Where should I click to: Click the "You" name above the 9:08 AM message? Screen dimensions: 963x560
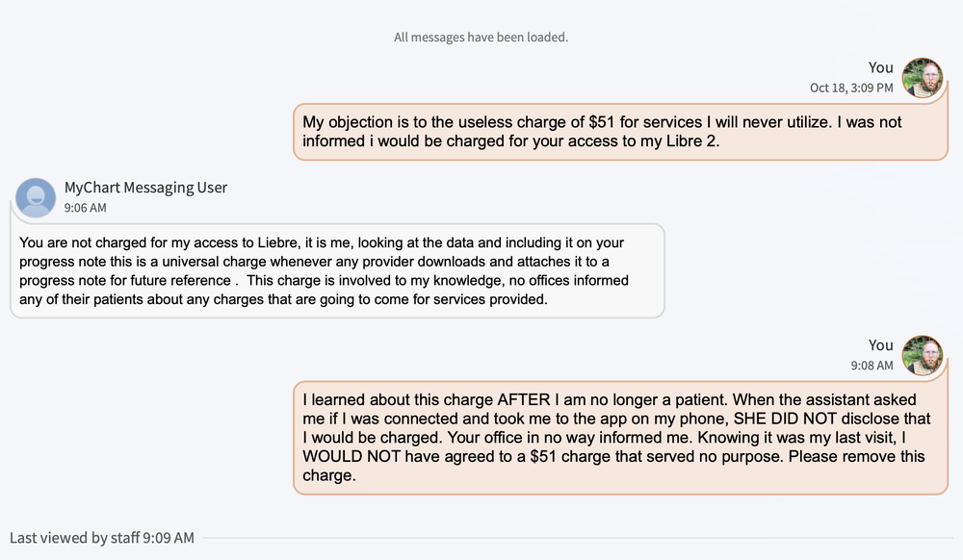pyautogui.click(x=880, y=344)
